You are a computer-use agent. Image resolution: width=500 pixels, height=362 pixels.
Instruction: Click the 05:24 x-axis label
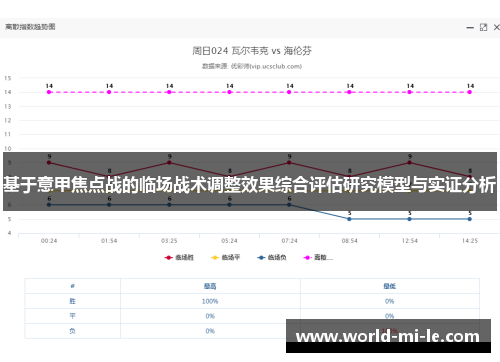pyautogui.click(x=229, y=241)
